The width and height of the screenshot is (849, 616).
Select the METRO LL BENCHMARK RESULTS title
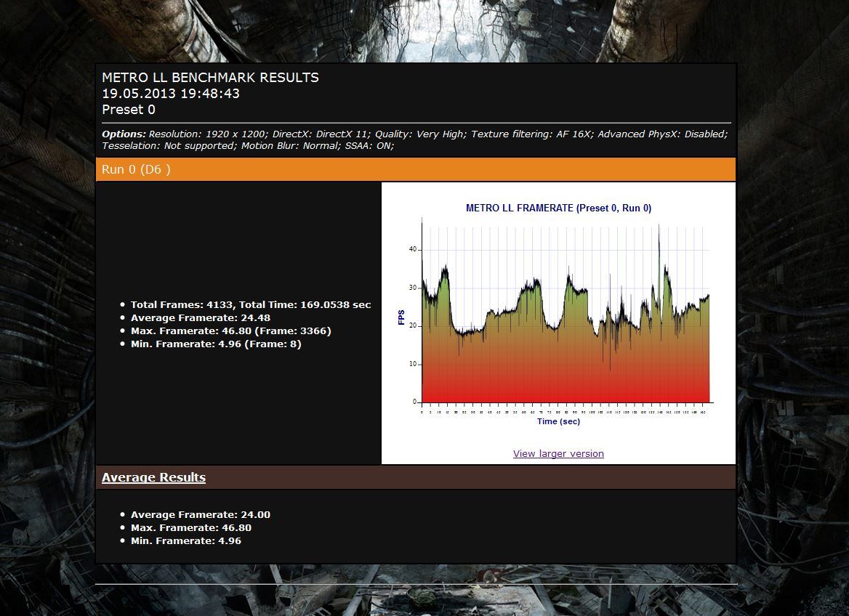coord(211,78)
